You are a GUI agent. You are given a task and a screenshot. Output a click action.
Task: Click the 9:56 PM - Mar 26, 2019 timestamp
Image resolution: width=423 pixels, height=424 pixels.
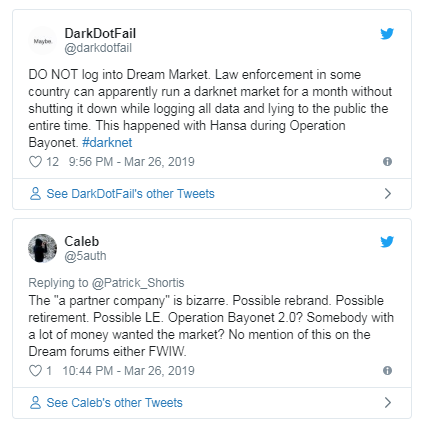click(132, 162)
